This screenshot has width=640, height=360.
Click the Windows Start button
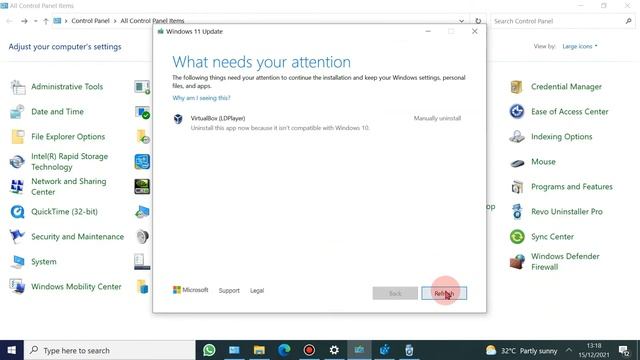point(12,350)
